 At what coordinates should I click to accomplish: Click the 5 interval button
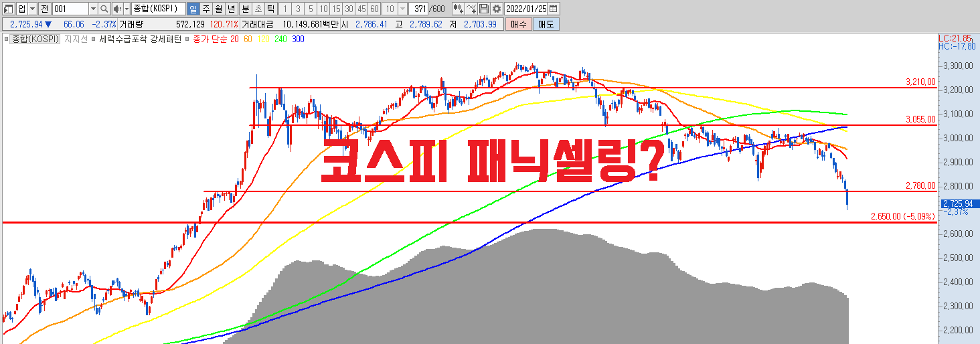(310, 9)
